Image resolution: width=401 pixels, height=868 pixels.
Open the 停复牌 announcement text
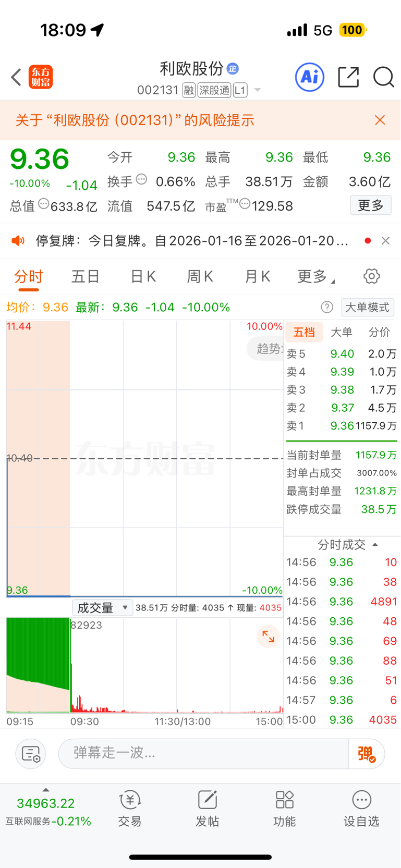[x=192, y=240]
